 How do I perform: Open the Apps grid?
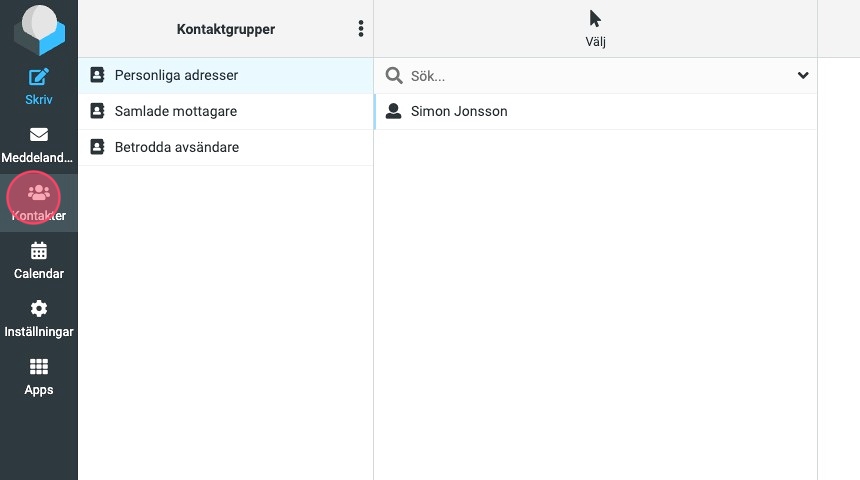pyautogui.click(x=38, y=376)
